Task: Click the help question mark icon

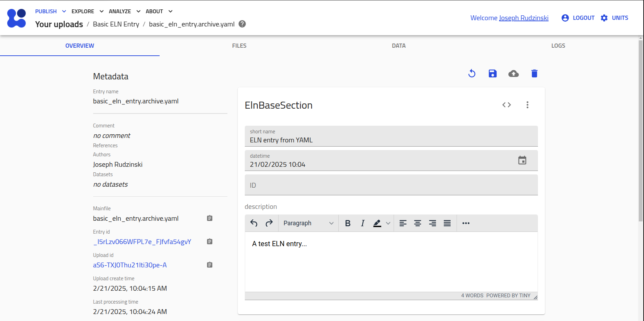Action: 242,24
